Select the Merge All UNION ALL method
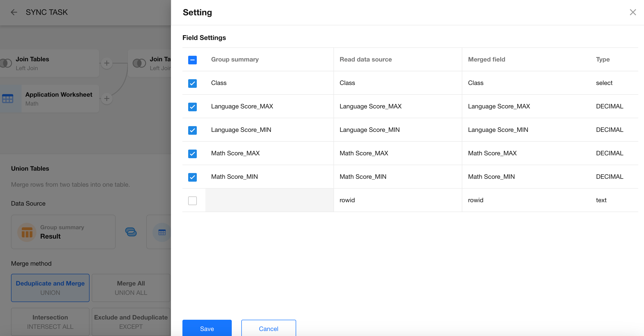Screen dimensions: 644x336 pyautogui.click(x=131, y=288)
